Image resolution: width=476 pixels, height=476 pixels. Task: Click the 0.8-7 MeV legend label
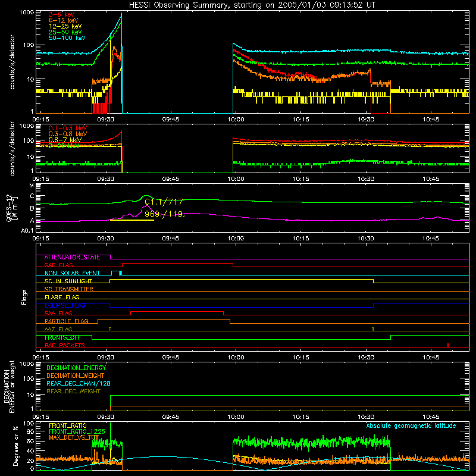pyautogui.click(x=65, y=140)
